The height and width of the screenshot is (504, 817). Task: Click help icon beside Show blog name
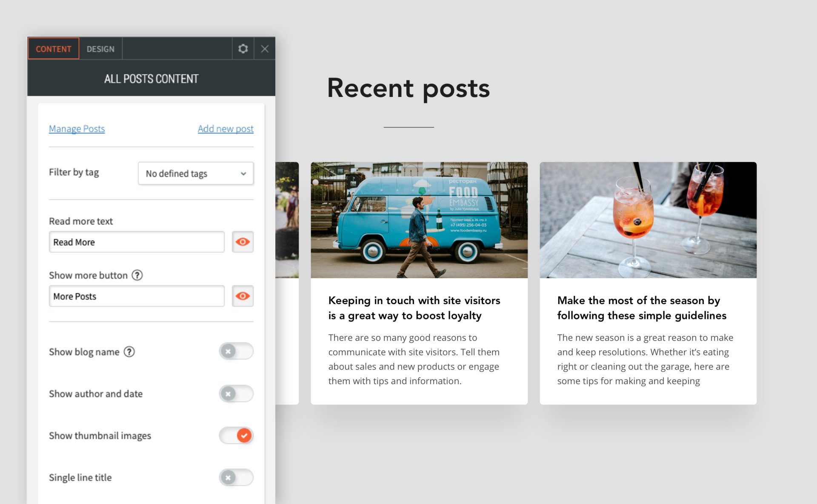[129, 352]
